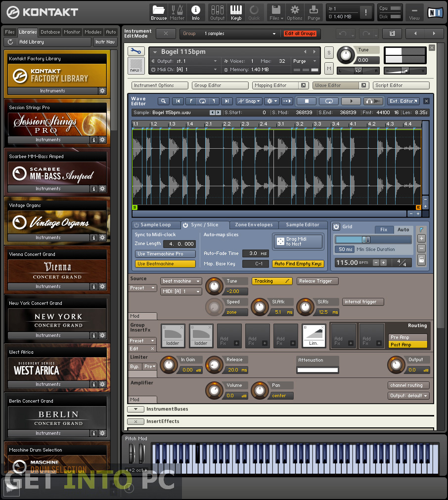The image size is (448, 500).
Task: Click the Wave Editor gear command menu
Action: pyautogui.click(x=272, y=101)
